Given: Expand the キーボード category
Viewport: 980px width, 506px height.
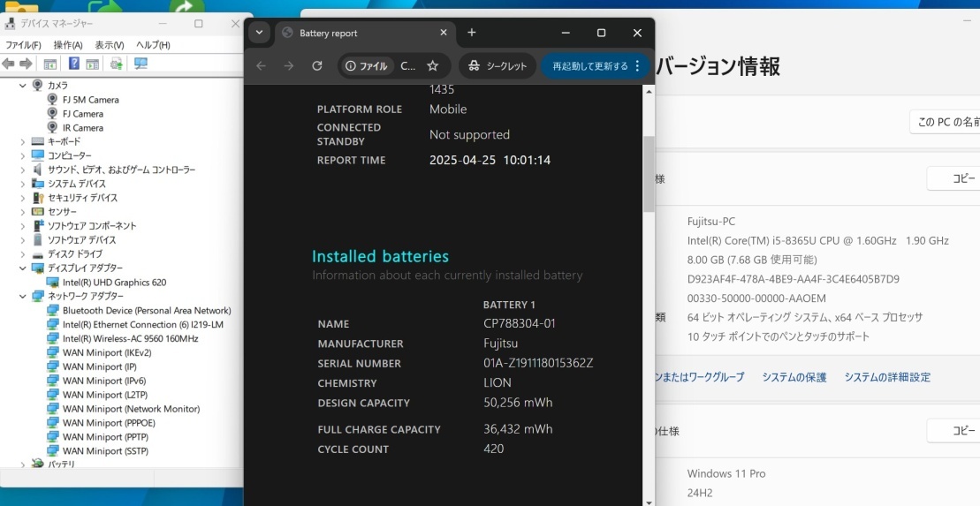Looking at the screenshot, I should click(23, 142).
